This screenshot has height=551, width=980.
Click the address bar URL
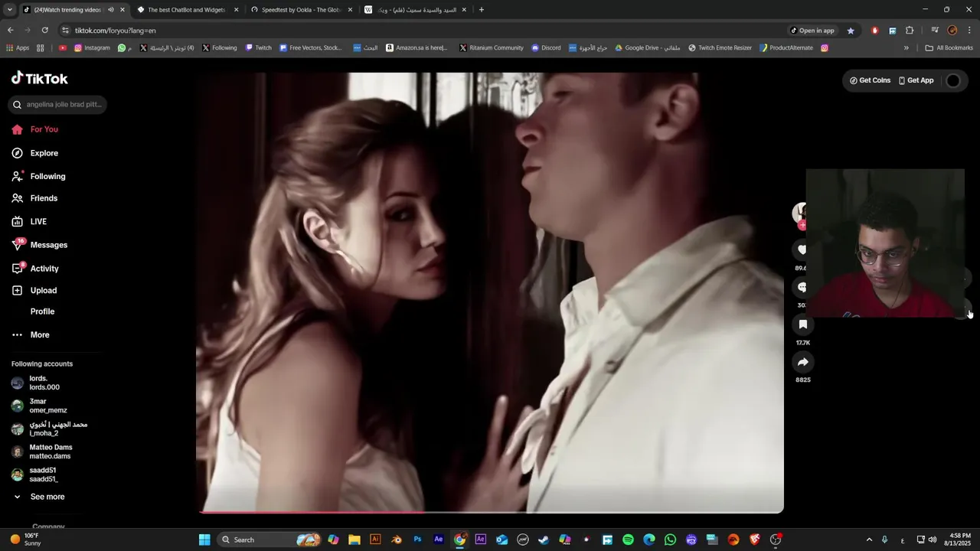115,31
